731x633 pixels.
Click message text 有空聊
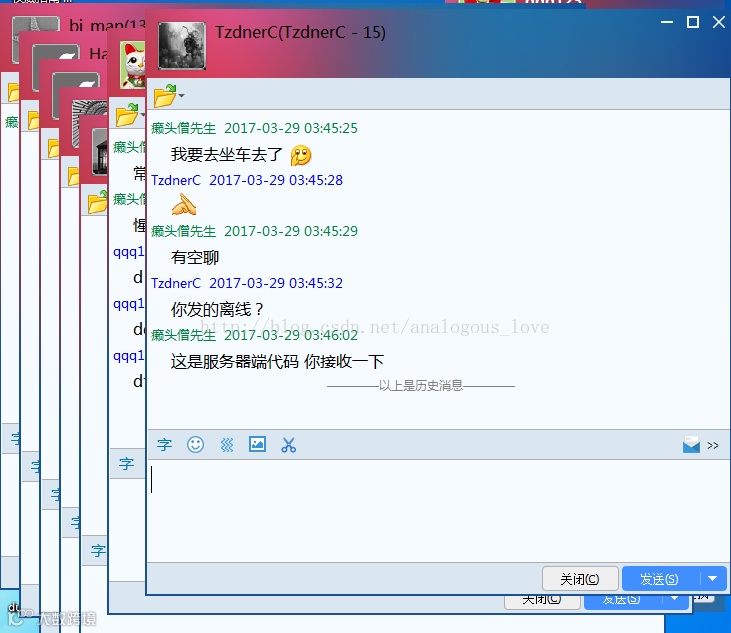point(195,257)
